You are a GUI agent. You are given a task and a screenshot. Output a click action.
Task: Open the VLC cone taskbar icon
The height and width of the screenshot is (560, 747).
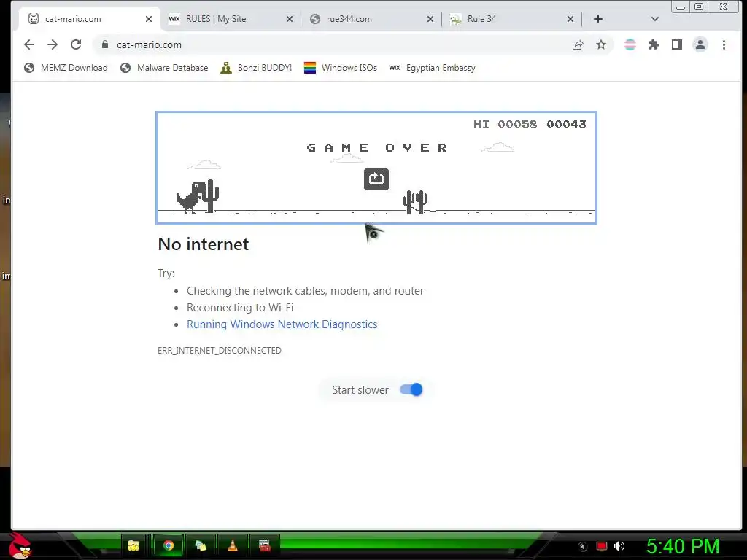(x=232, y=545)
